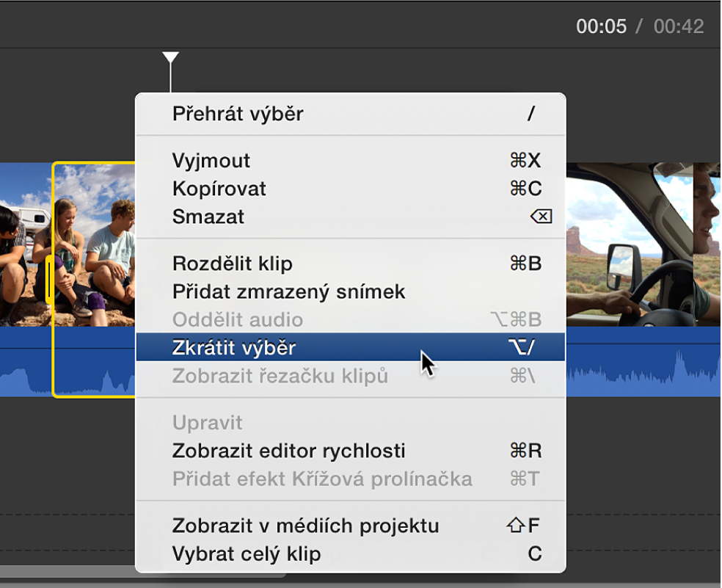Select the yellow-outlined clip thumbnail of sitting people
722x588 pixels.
click(95, 245)
